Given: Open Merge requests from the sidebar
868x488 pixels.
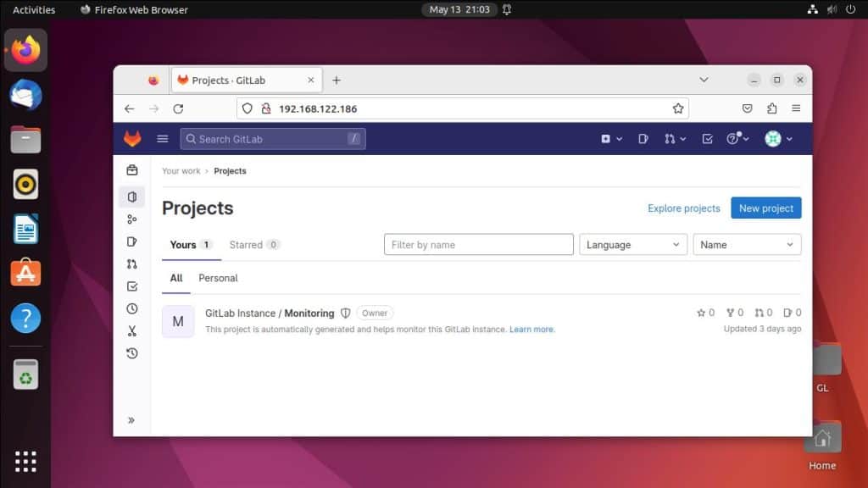Looking at the screenshot, I should pos(131,263).
